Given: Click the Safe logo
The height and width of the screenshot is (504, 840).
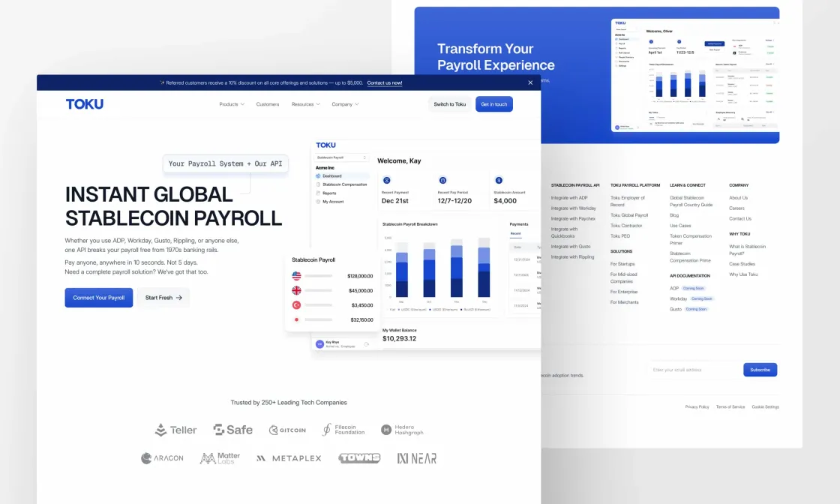Looking at the screenshot, I should click(x=233, y=430).
